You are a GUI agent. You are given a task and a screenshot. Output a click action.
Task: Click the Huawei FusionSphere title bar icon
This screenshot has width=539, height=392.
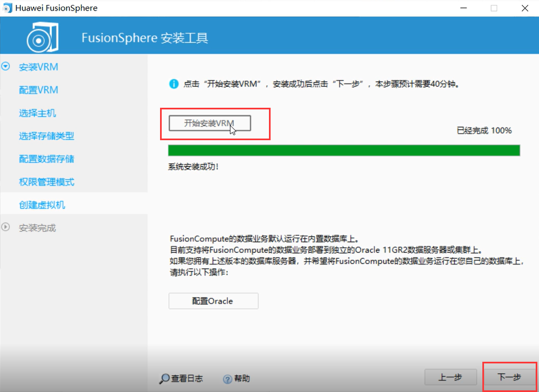[x=8, y=8]
